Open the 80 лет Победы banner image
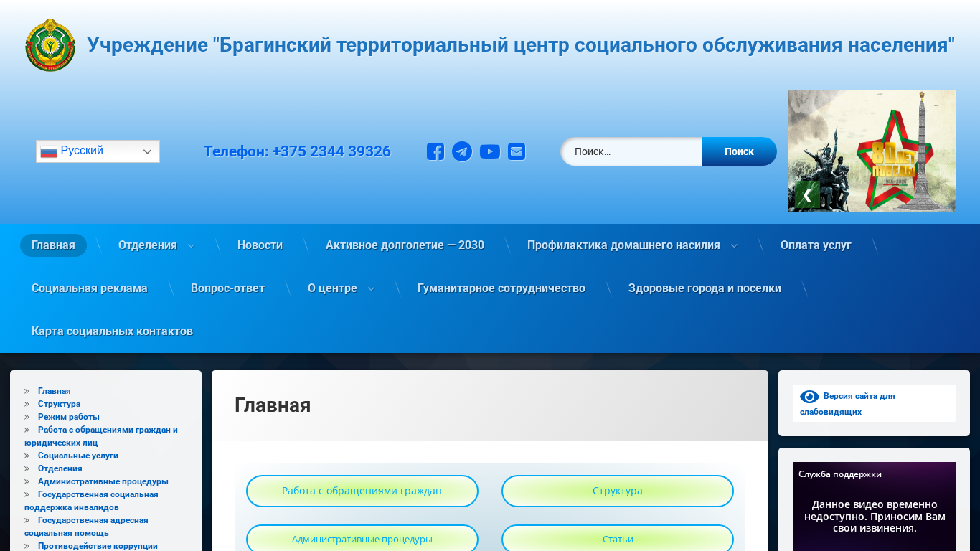Screen dimensions: 980x551 click(x=872, y=151)
